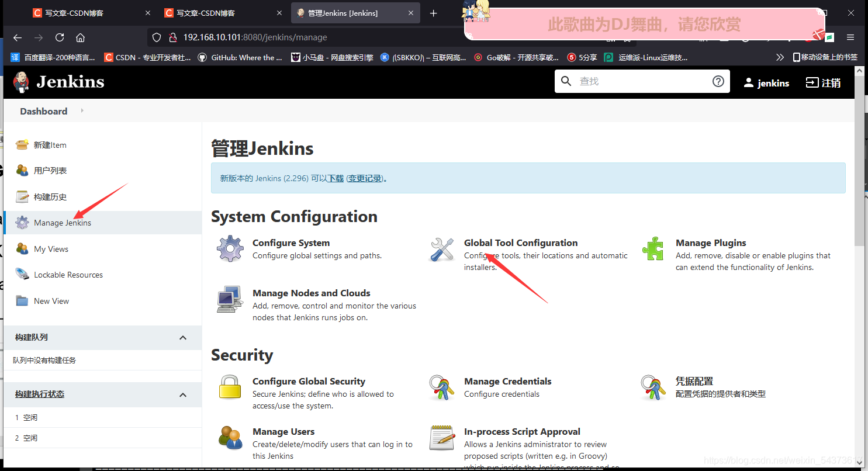Open the jenkins user profile link
This screenshot has width=868, height=471.
coord(766,83)
